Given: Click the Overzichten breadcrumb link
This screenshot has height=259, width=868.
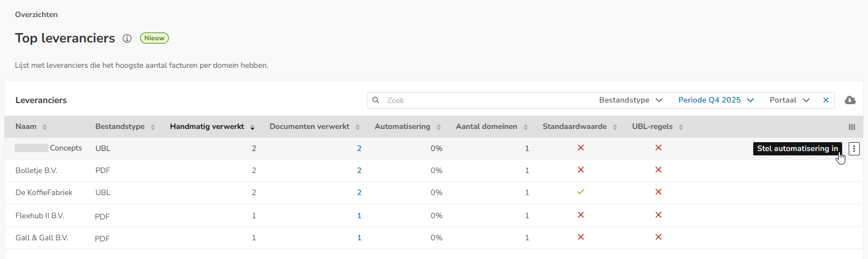Looking at the screenshot, I should 36,15.
